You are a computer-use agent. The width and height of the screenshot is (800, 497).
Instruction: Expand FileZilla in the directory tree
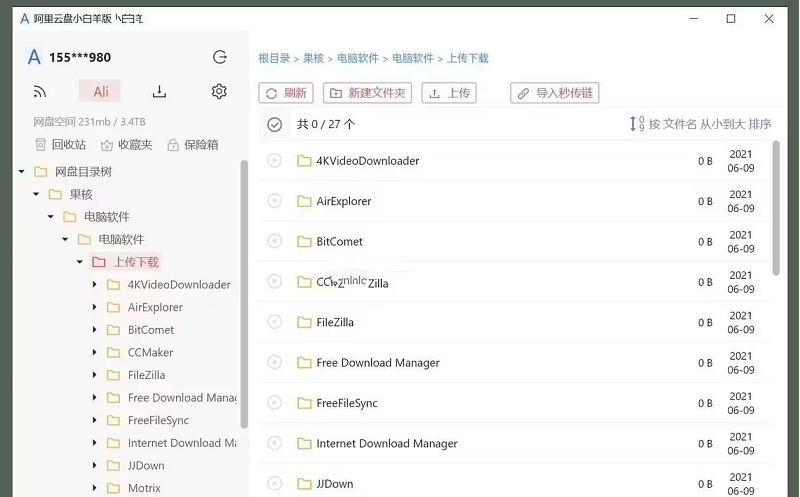[94, 375]
